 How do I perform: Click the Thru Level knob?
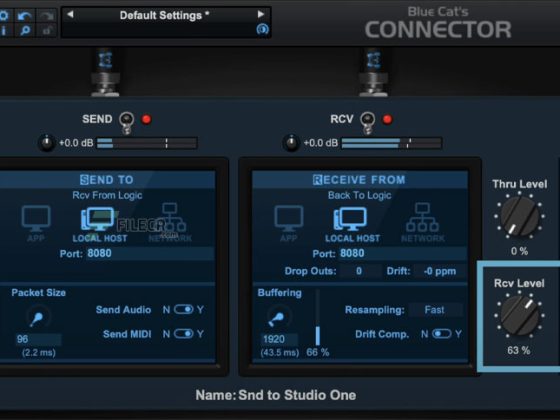[x=520, y=216]
